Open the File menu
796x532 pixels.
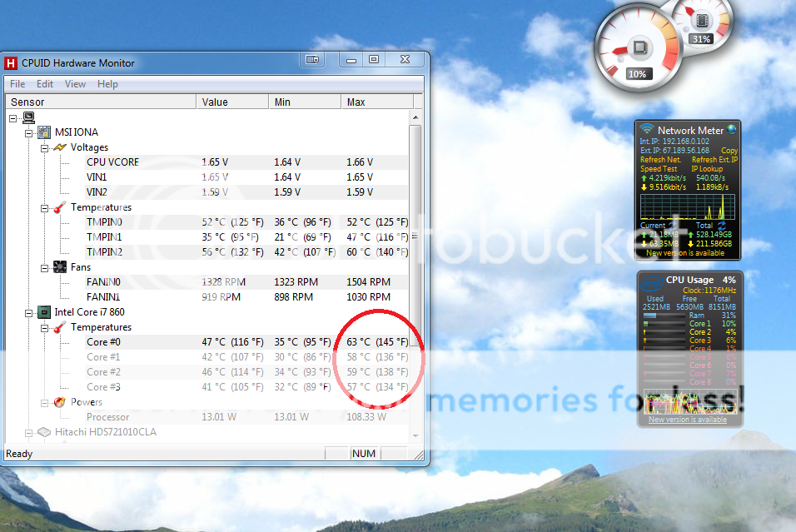point(17,83)
